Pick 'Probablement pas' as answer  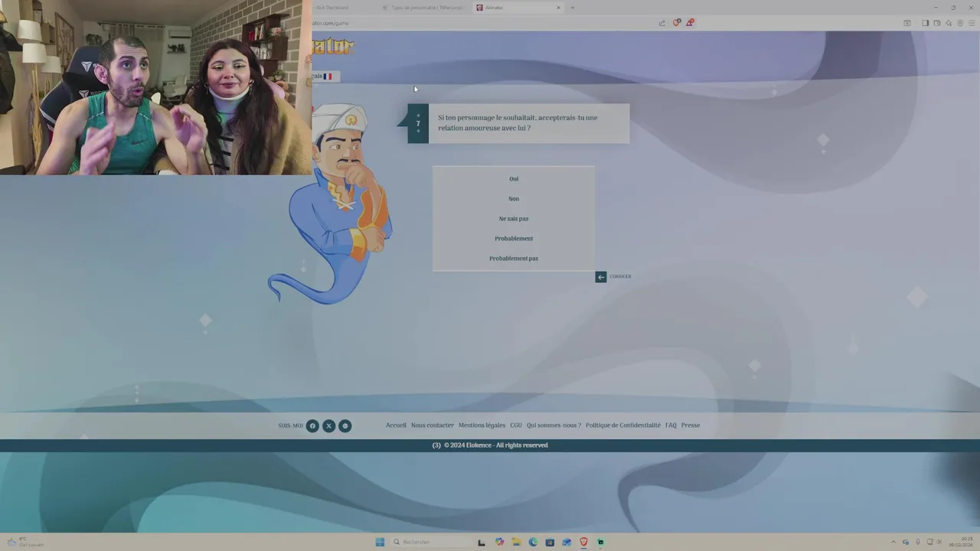[x=514, y=259]
